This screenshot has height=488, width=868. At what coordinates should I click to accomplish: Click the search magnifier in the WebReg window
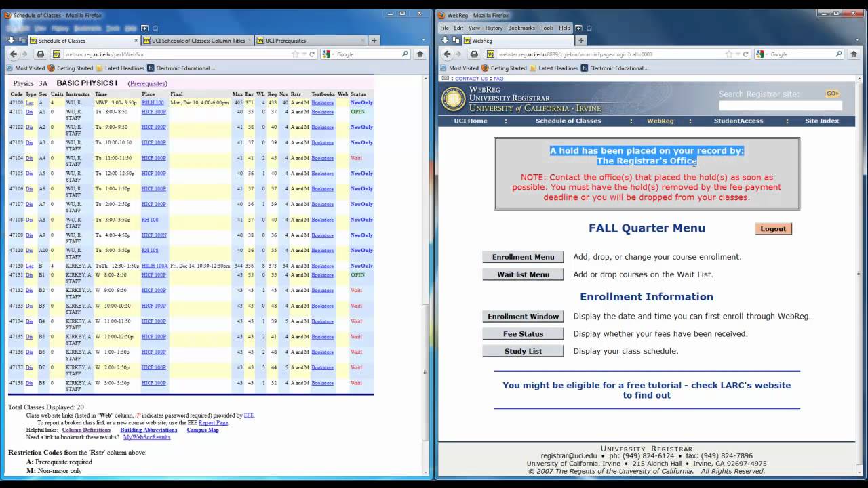point(839,54)
